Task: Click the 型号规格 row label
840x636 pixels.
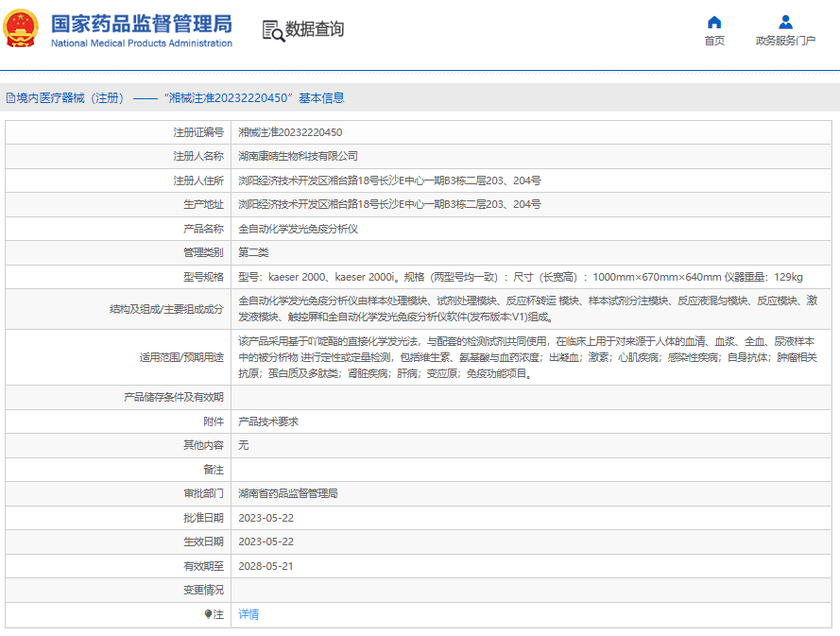Action: tap(203, 277)
